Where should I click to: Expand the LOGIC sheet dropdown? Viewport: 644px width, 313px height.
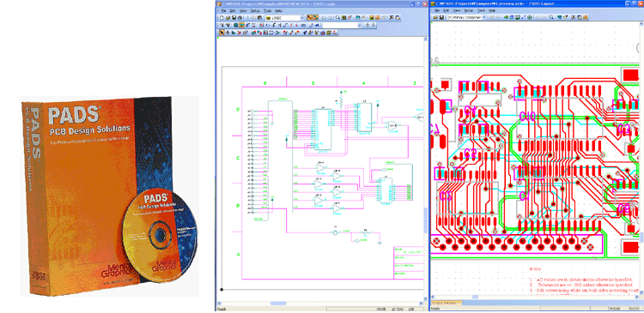285,18
